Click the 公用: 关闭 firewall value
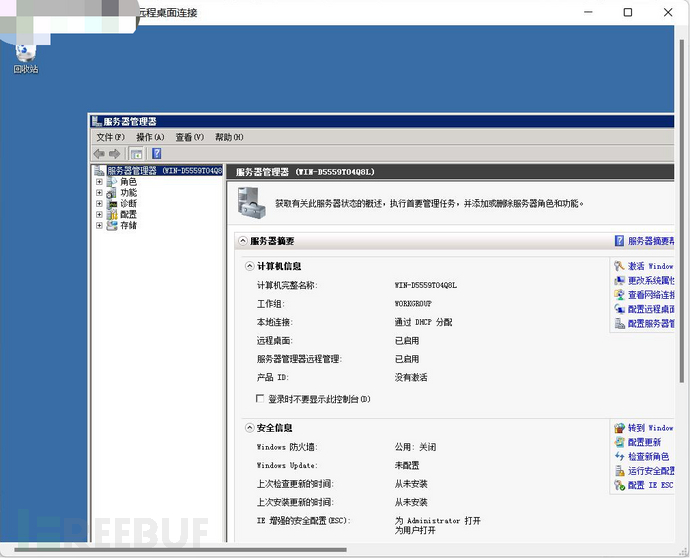This screenshot has height=558, width=690. (415, 447)
